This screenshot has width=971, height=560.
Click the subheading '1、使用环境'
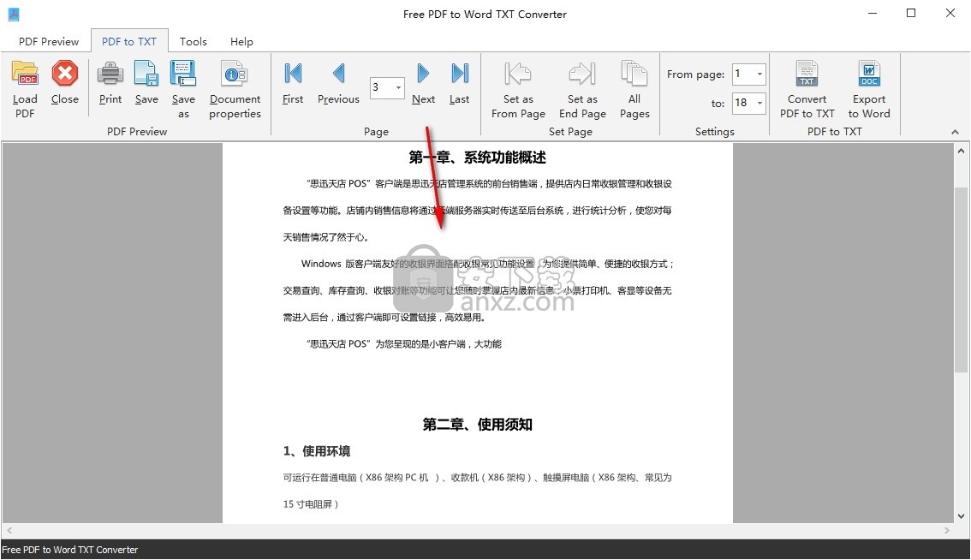pos(317,451)
